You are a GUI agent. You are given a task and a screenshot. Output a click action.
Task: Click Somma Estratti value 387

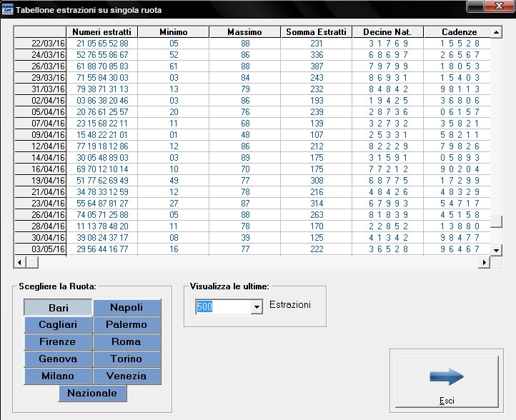pos(317,66)
